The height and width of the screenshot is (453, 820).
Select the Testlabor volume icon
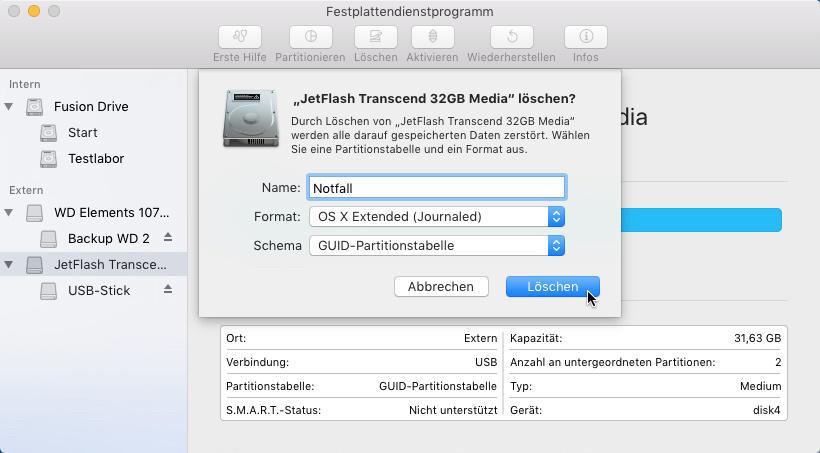point(49,158)
